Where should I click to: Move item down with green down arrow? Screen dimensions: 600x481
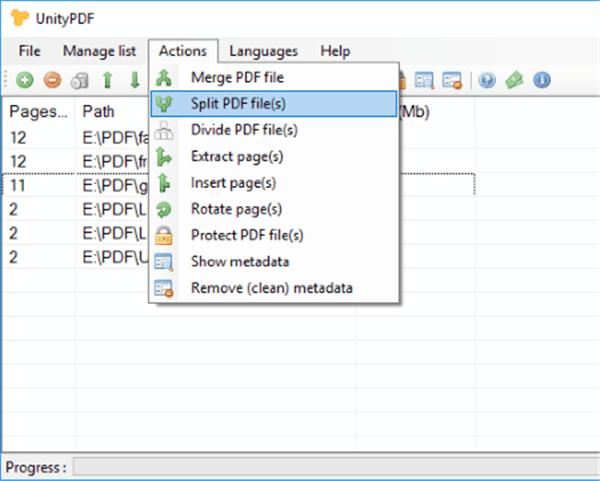click(135, 80)
